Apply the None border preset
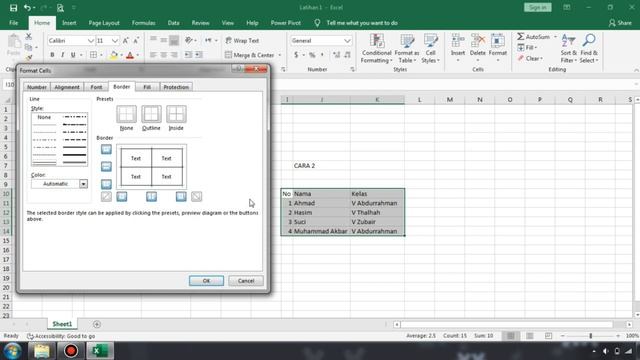Image resolution: width=640 pixels, height=360 pixels. [x=127, y=114]
